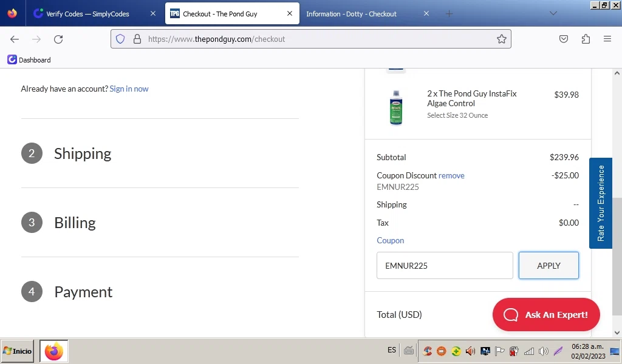Switch to Information - Dotty - Checkout tab
This screenshot has width=622, height=364.
click(351, 14)
